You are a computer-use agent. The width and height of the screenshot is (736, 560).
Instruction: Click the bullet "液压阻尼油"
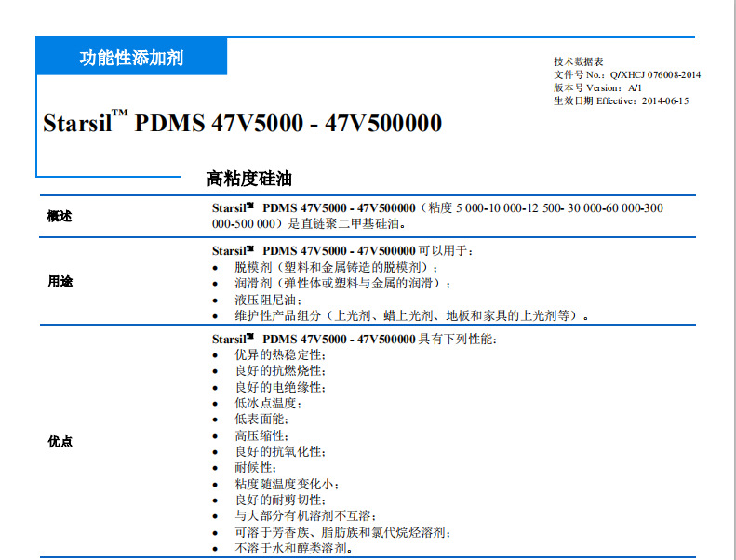(268, 300)
